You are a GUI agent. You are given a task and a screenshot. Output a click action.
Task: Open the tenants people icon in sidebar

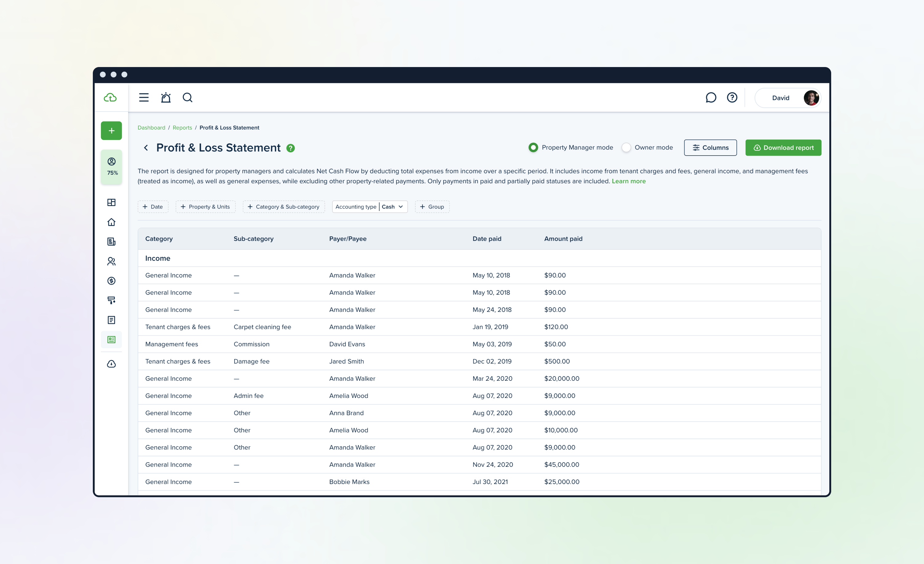click(x=111, y=261)
